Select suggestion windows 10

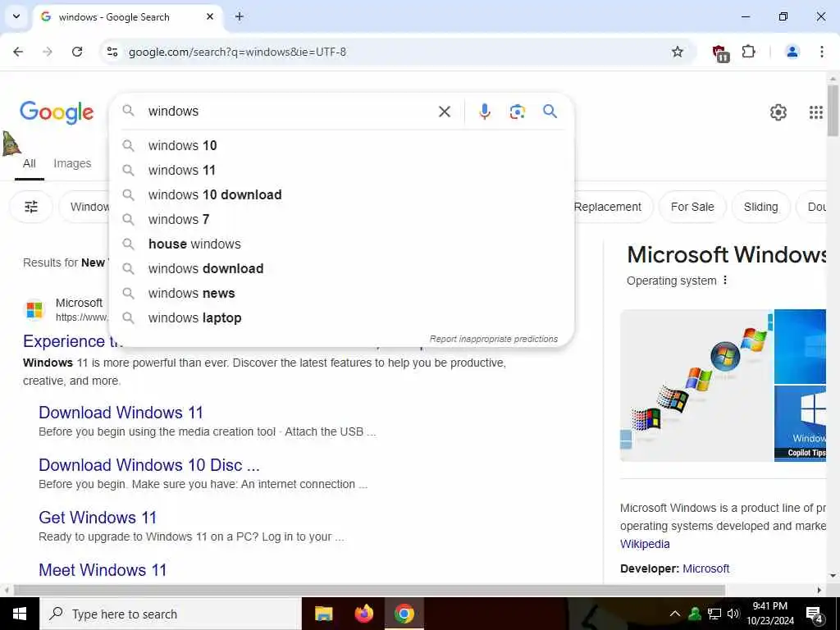[x=341, y=146]
